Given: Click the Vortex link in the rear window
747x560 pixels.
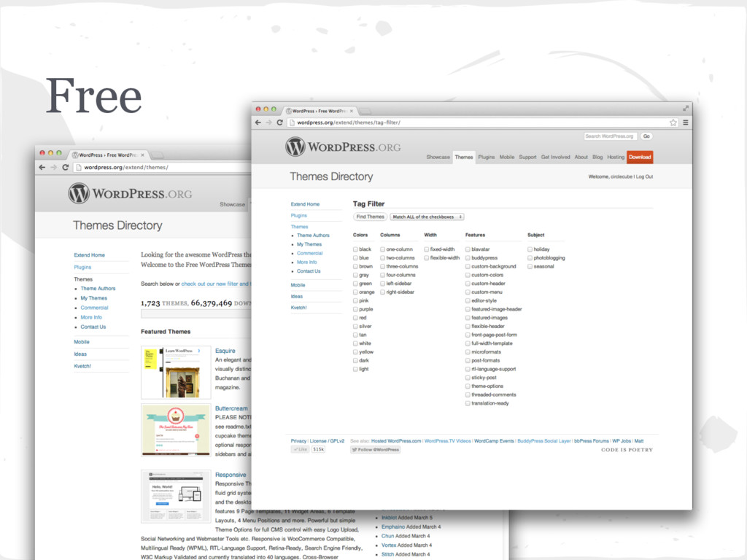Looking at the screenshot, I should (389, 545).
